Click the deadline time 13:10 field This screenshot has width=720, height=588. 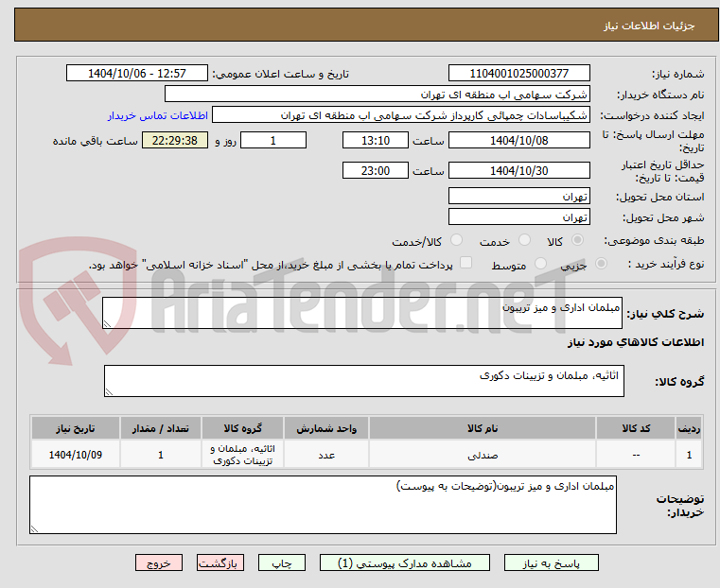pyautogui.click(x=376, y=140)
